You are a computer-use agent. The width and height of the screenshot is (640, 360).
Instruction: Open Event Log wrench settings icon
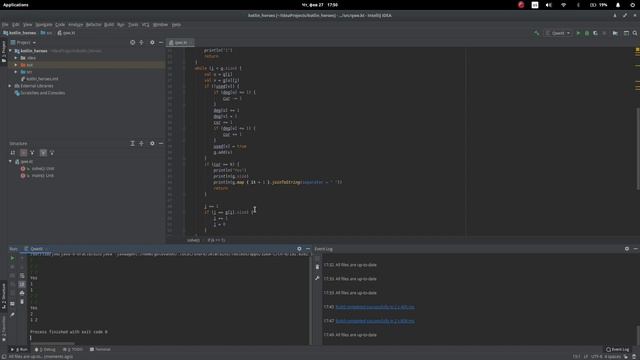[x=317, y=278]
